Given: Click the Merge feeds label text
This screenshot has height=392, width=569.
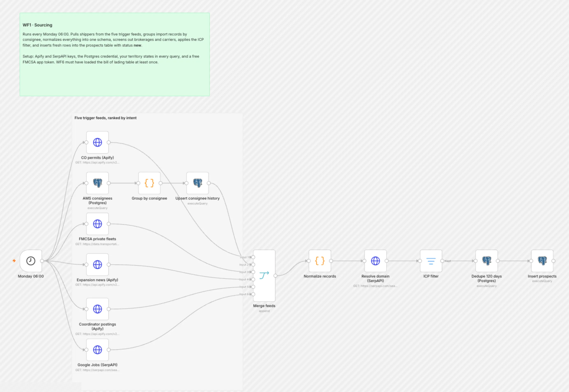Looking at the screenshot, I should tap(264, 306).
